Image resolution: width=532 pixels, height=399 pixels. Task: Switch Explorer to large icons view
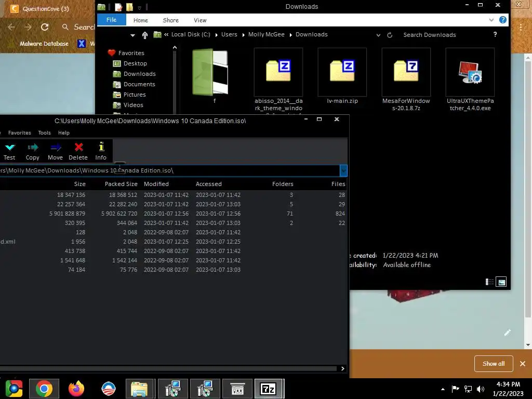pyautogui.click(x=501, y=282)
